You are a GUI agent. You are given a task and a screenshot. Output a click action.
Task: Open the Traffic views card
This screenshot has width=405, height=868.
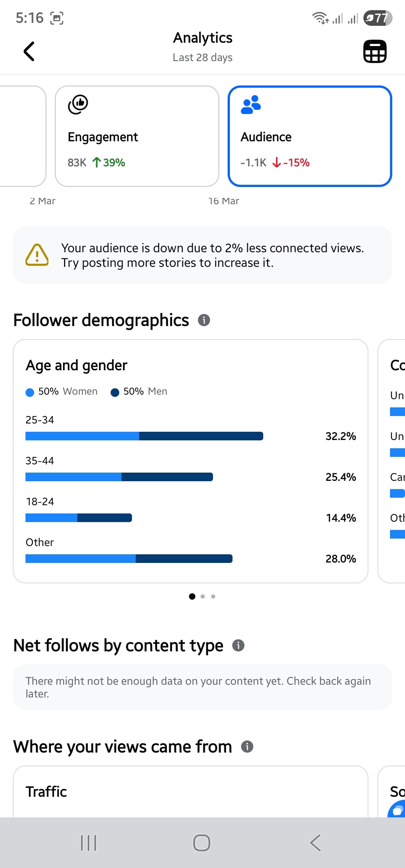[190, 792]
